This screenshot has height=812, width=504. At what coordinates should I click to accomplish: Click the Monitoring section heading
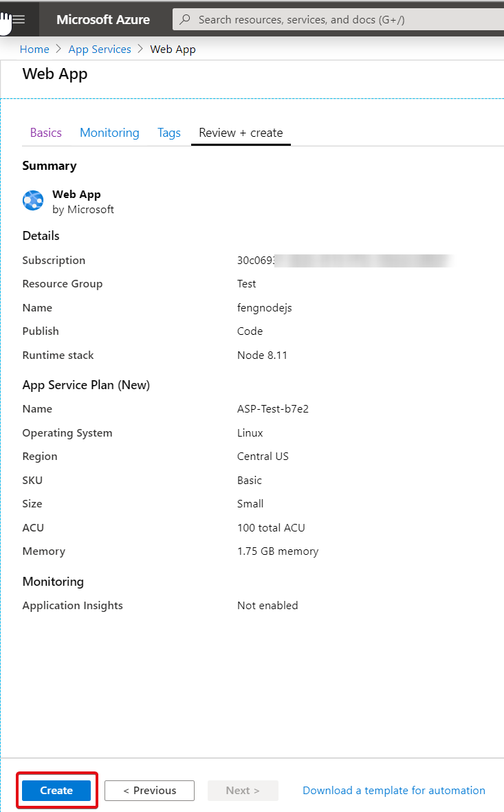(x=53, y=582)
